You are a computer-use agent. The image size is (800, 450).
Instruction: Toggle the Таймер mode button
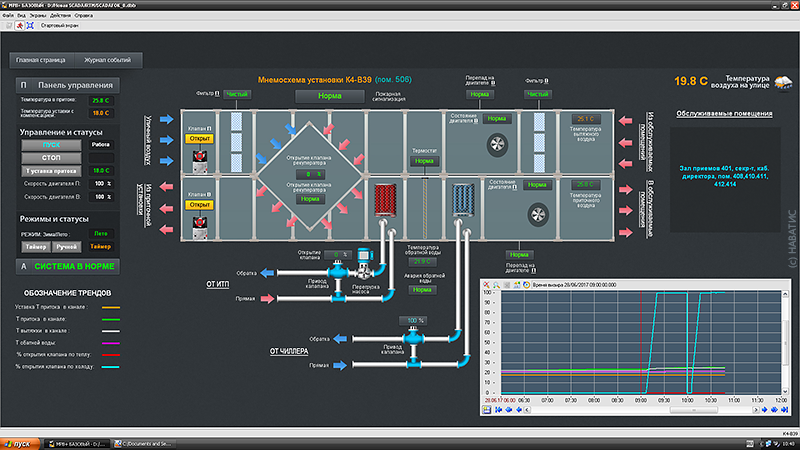(34, 245)
